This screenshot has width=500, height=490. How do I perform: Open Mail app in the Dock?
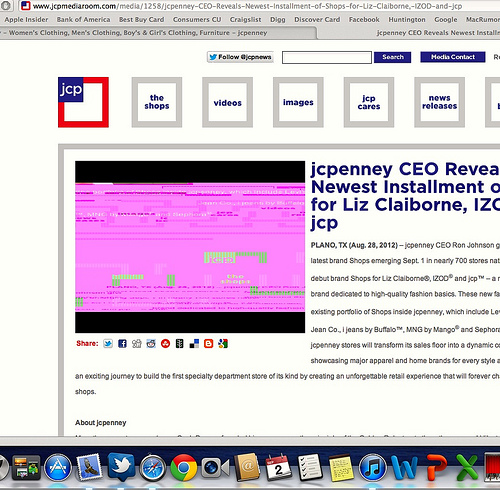89,467
